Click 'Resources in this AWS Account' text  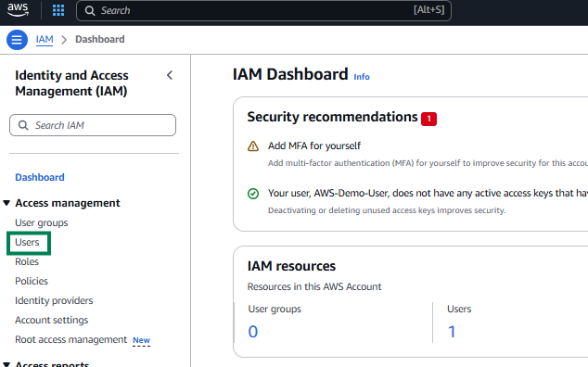click(x=314, y=286)
